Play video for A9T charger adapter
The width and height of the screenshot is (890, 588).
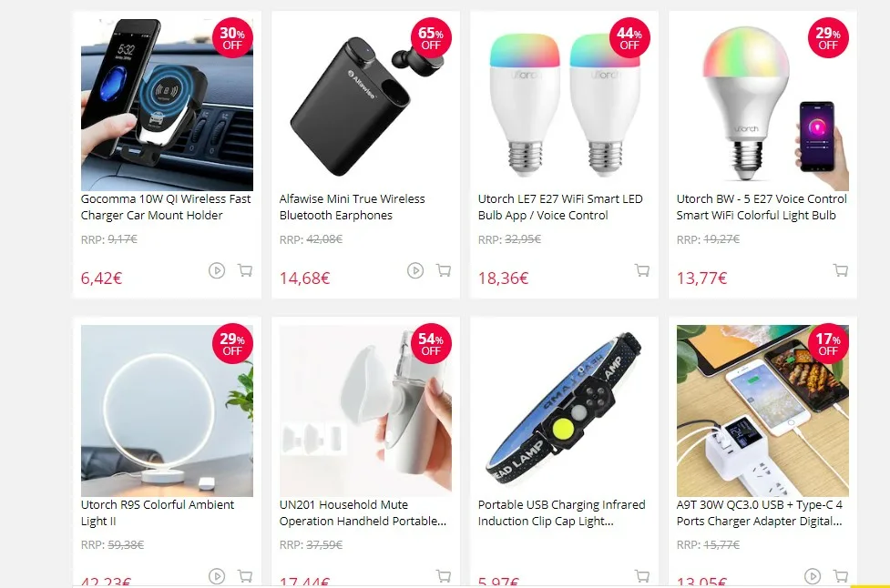pyautogui.click(x=813, y=576)
